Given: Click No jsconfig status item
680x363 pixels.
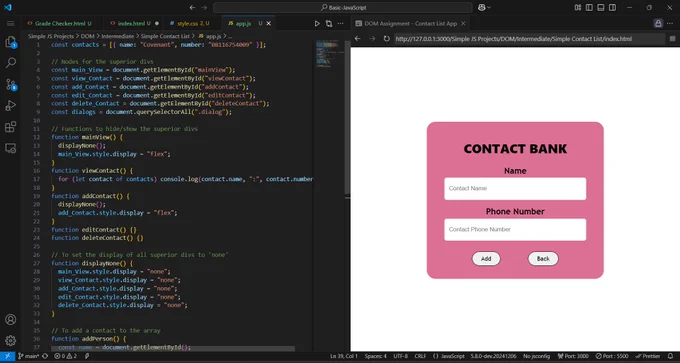Looking at the screenshot, I should click(x=536, y=356).
